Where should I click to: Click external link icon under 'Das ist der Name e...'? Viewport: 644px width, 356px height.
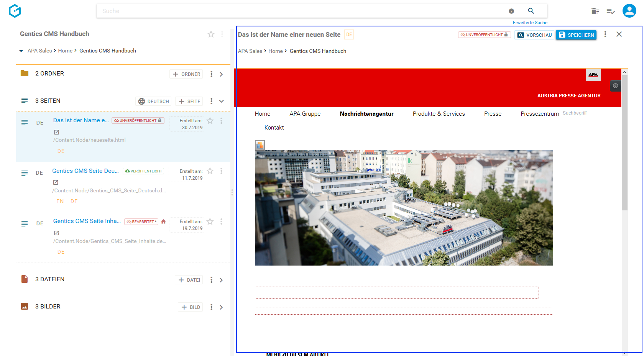[56, 132]
